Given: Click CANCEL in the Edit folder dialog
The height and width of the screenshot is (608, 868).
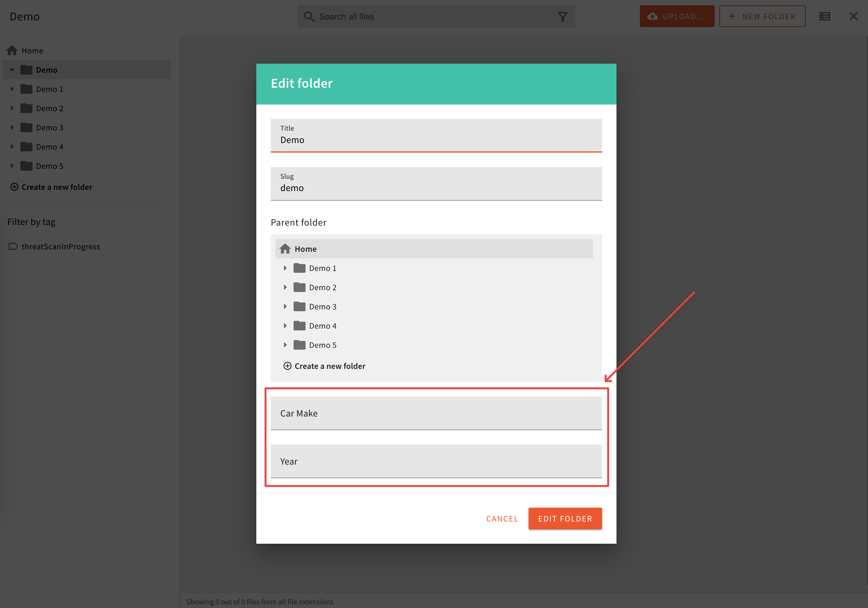Looking at the screenshot, I should tap(502, 518).
